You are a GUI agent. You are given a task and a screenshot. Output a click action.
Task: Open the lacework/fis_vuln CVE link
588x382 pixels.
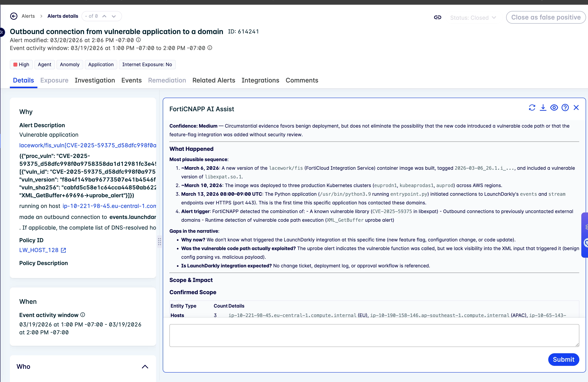(x=88, y=145)
